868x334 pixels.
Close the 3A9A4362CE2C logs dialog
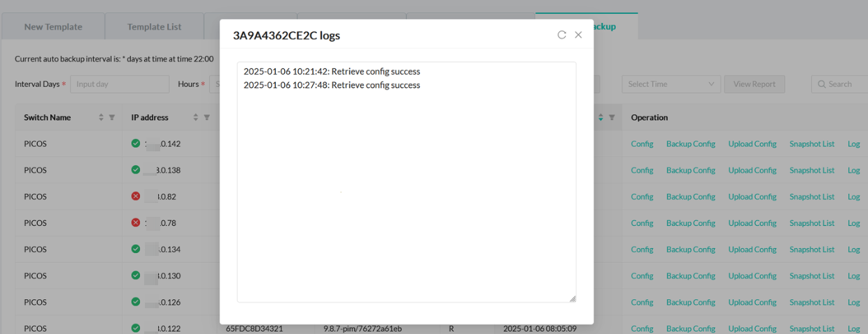tap(578, 35)
